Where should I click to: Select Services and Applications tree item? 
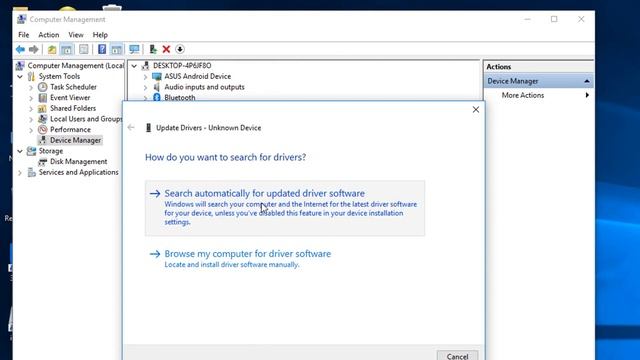point(78,172)
